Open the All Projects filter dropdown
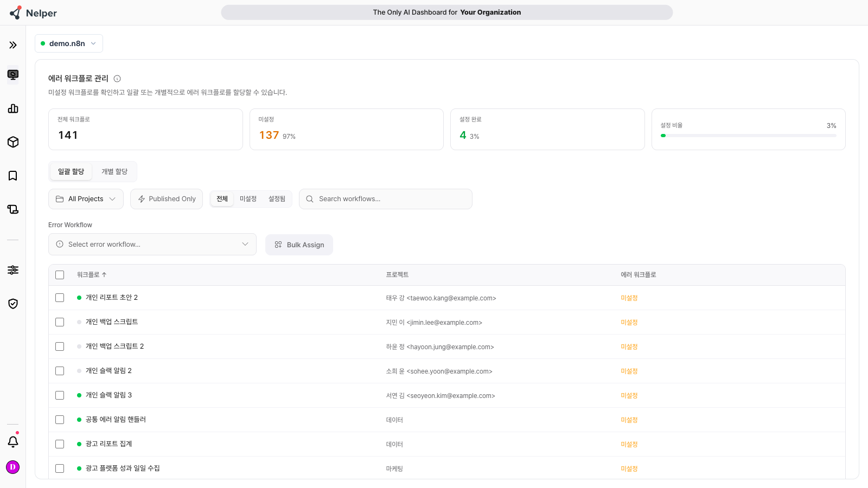 tap(86, 199)
